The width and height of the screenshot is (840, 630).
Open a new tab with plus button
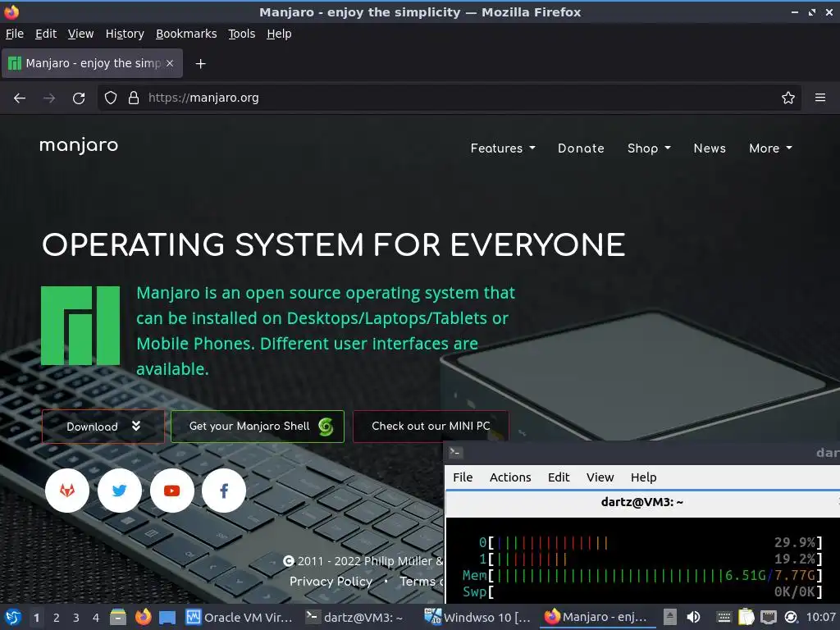tap(200, 64)
